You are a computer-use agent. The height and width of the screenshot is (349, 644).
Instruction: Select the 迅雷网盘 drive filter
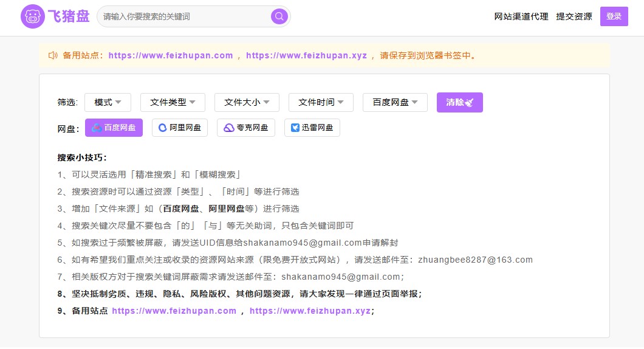pyautogui.click(x=312, y=128)
